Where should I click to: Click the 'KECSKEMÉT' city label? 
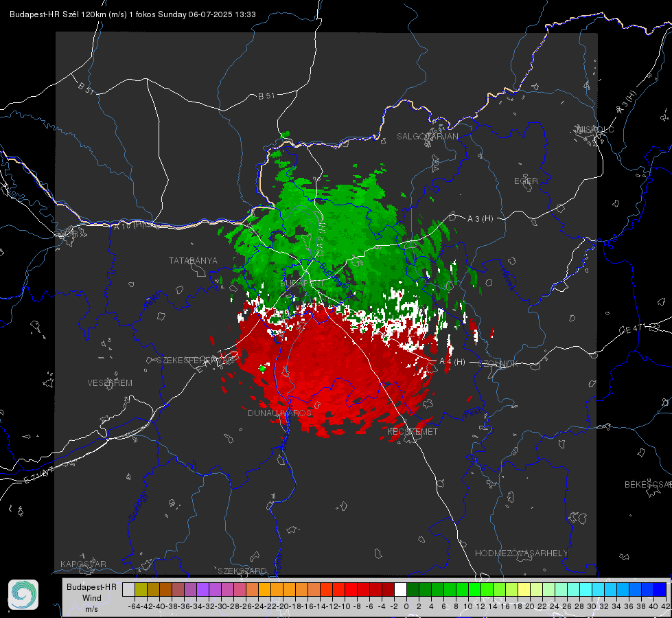tap(413, 431)
